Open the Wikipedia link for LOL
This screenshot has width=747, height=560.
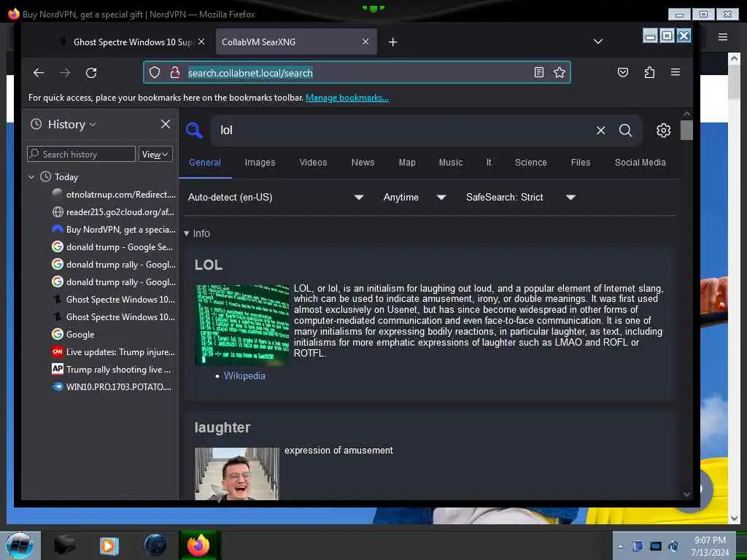point(244,376)
